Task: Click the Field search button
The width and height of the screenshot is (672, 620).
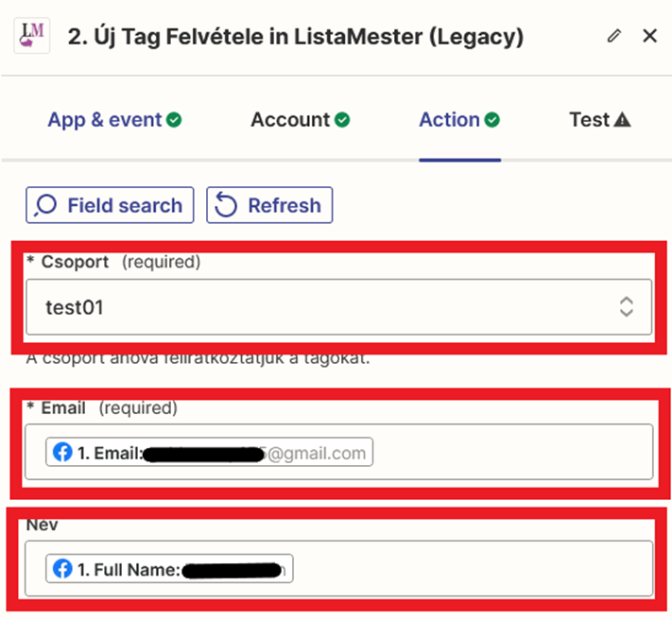Action: [110, 205]
